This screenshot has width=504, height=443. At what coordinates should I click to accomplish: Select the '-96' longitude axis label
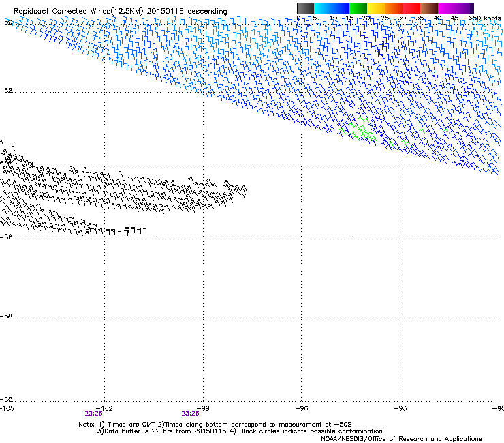[302, 408]
